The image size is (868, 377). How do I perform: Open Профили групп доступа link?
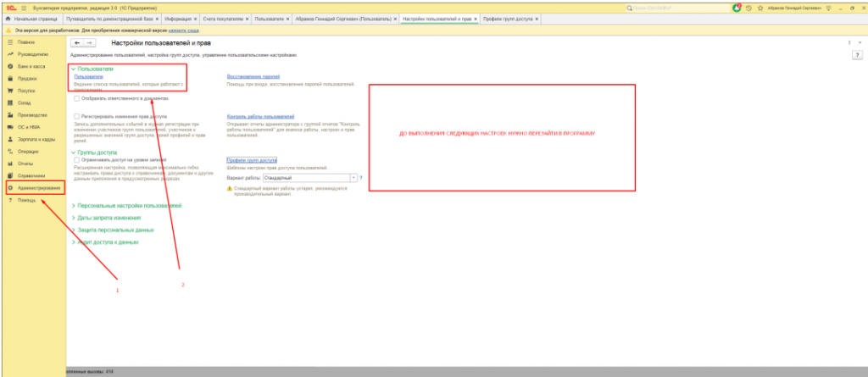(x=252, y=159)
